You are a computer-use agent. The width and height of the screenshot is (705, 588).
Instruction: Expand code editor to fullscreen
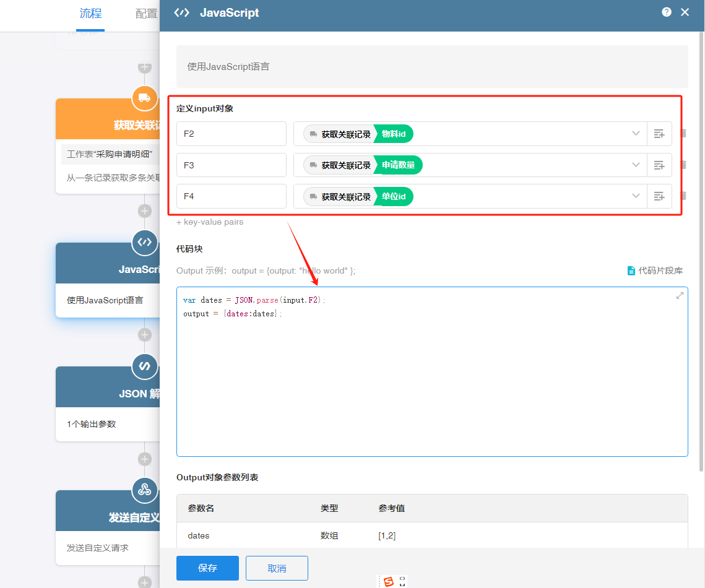pos(680,295)
